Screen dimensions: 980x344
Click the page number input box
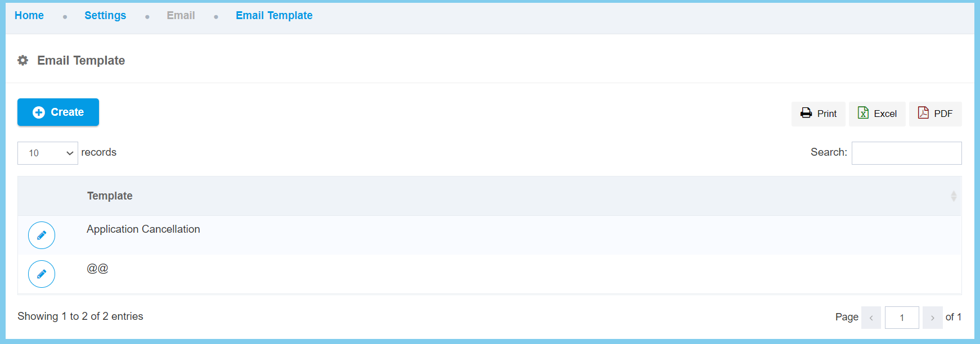(x=902, y=318)
